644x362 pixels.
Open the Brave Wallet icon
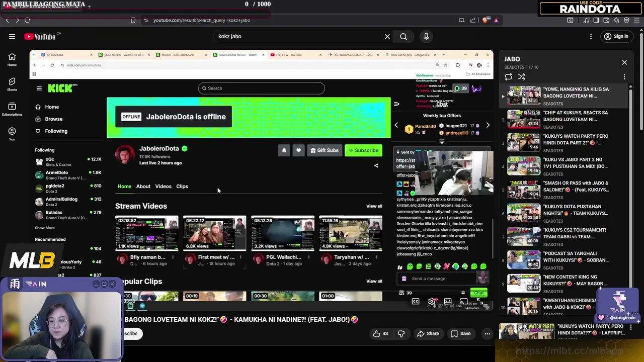606,20
